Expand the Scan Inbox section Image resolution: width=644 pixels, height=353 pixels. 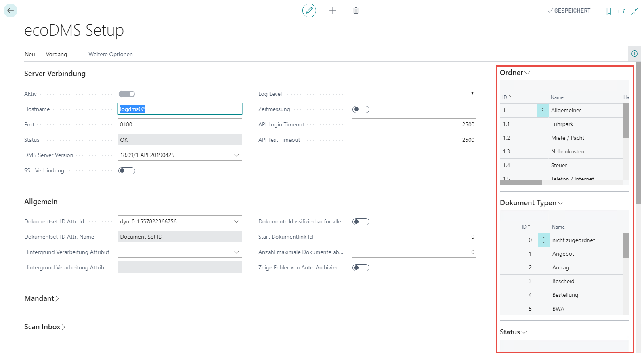(x=44, y=327)
